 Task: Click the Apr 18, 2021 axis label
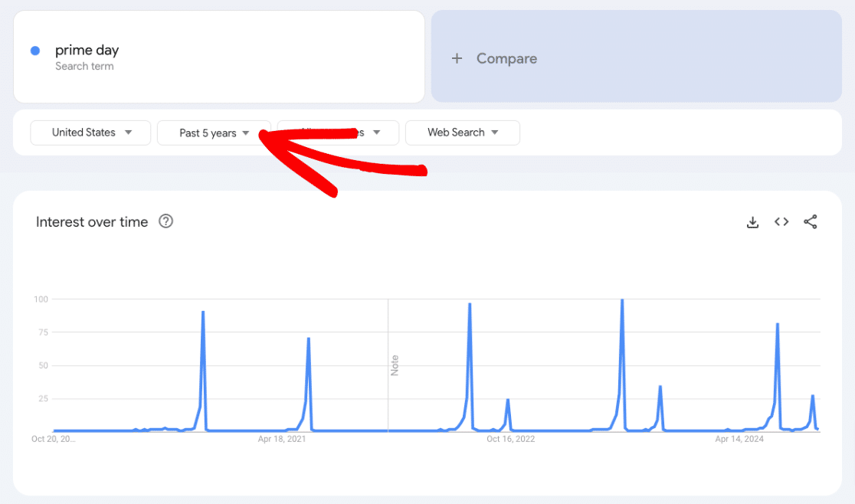(283, 439)
